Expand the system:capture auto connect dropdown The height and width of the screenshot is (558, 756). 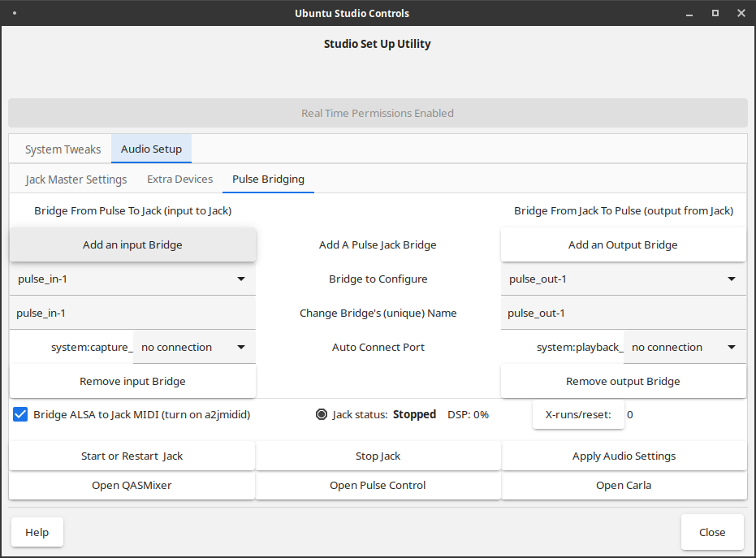point(194,347)
